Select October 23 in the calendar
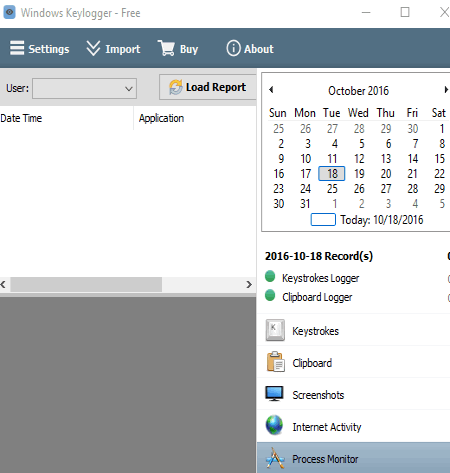 (x=279, y=189)
